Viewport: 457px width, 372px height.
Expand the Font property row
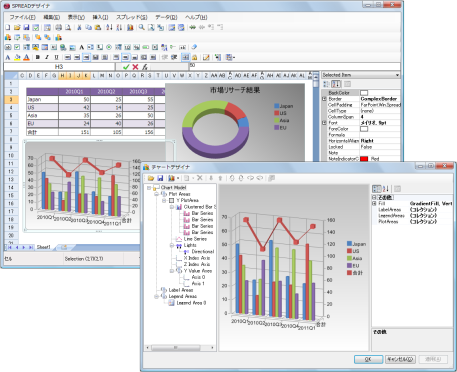click(x=324, y=123)
